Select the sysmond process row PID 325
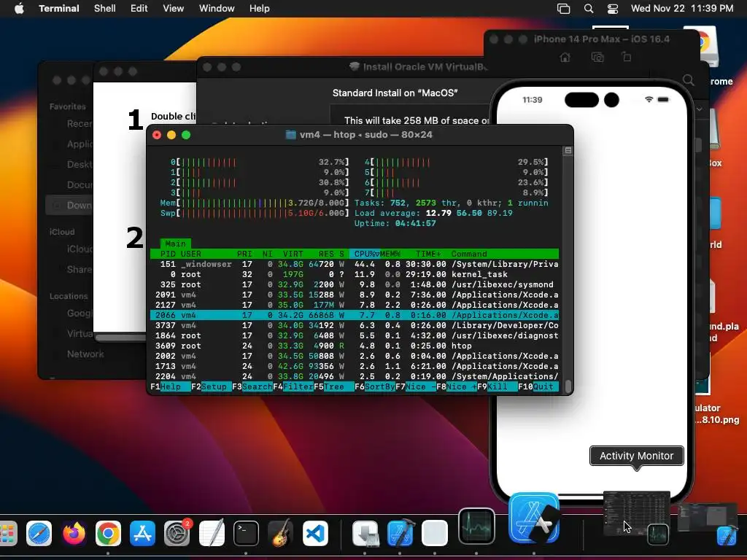747x560 pixels. click(x=355, y=285)
